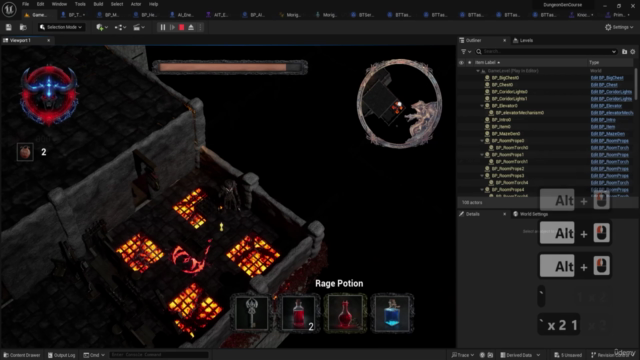This screenshot has width=640, height=360.
Task: Select the Details panel tab
Action: (473, 214)
